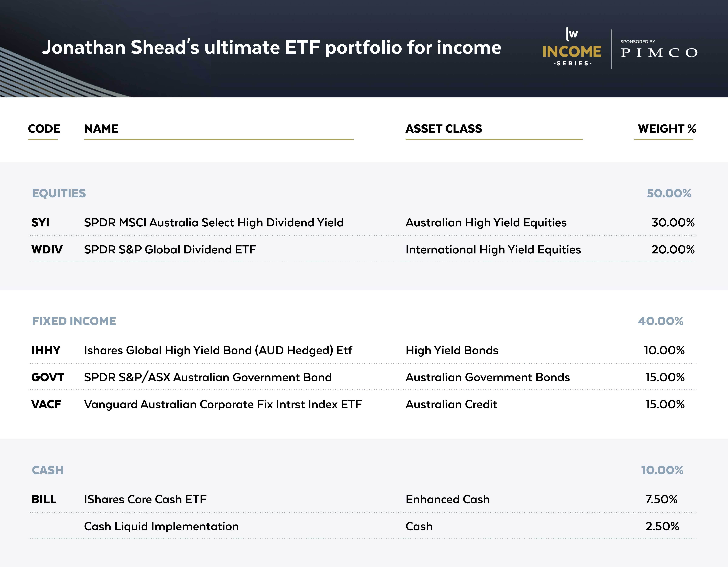Select the ASSET CLASS column header
The width and height of the screenshot is (728, 567).
(x=444, y=129)
